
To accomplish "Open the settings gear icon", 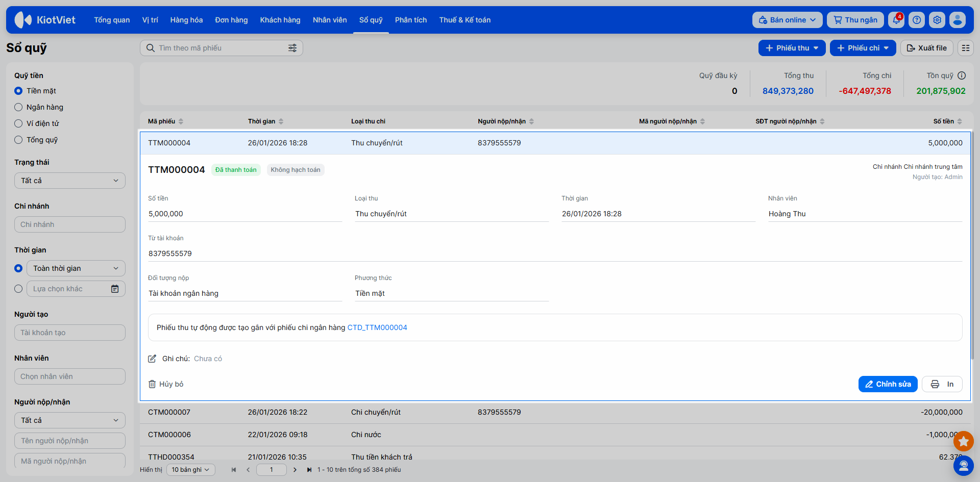I will (937, 20).
